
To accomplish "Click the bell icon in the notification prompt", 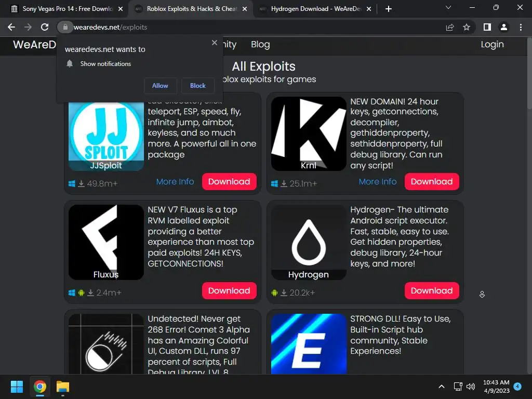I will (x=70, y=64).
